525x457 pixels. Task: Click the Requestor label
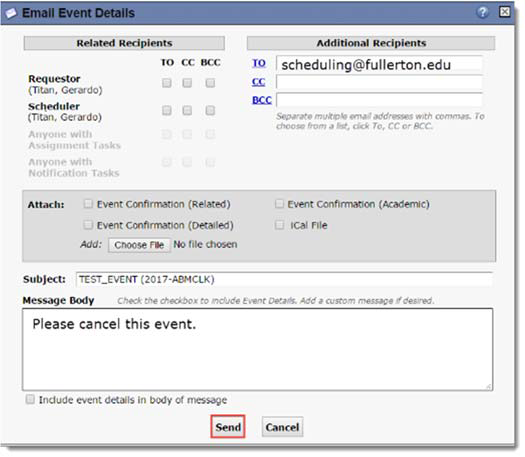[54, 79]
